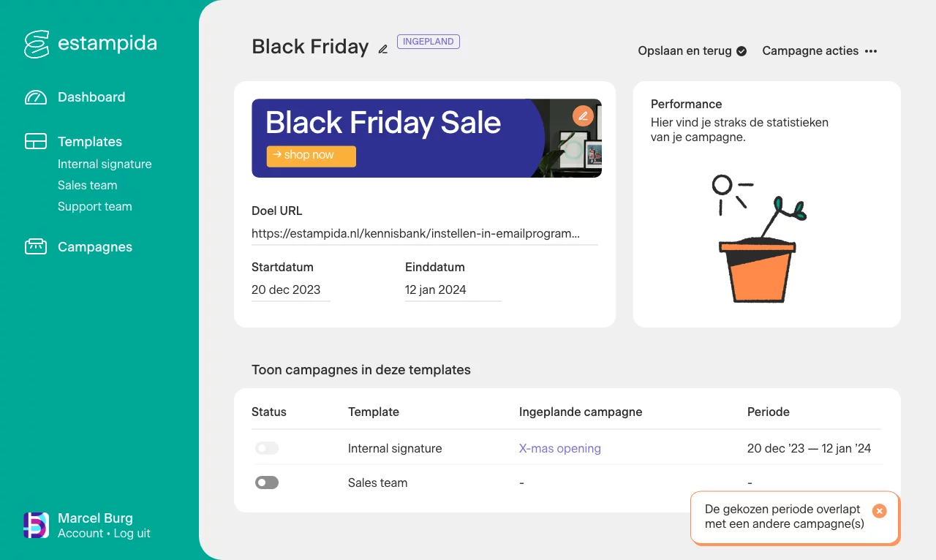Click the Doel URL input field
The height and width of the screenshot is (560, 936).
tap(424, 234)
